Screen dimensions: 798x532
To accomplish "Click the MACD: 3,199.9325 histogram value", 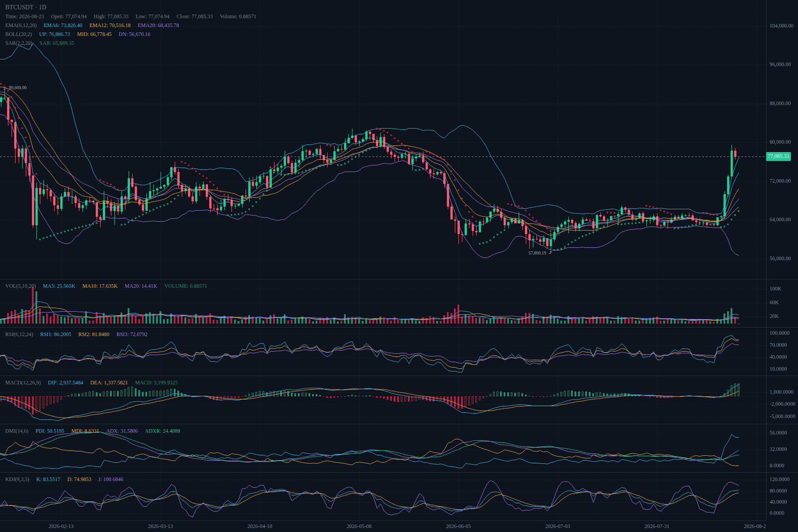I will (x=156, y=383).
